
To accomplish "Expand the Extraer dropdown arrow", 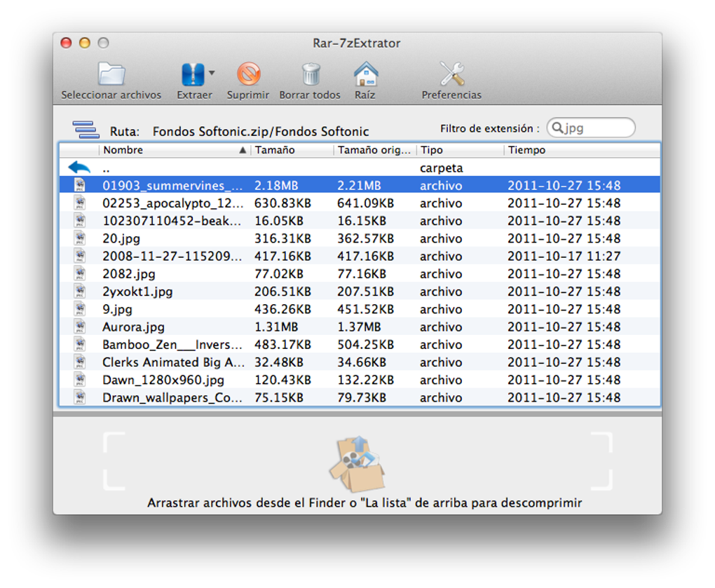I will [x=212, y=73].
